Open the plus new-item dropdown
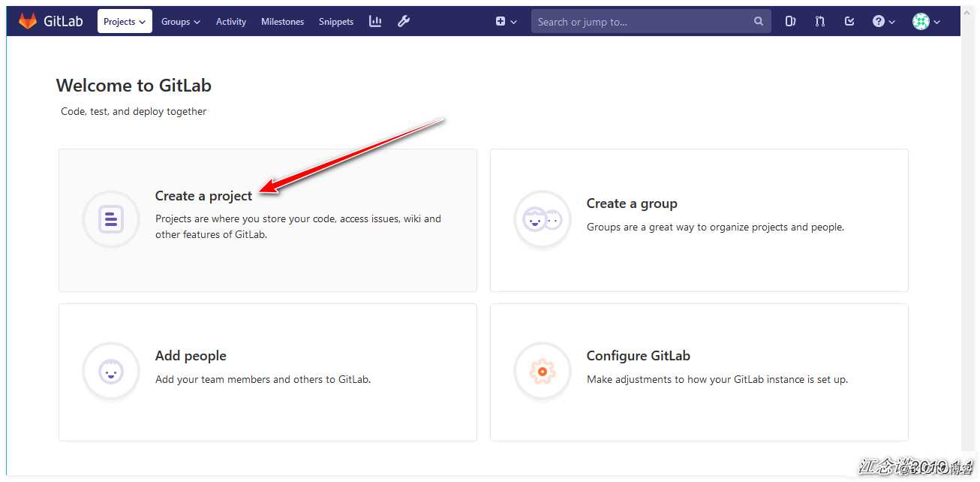The height and width of the screenshot is (482, 980). pos(507,22)
